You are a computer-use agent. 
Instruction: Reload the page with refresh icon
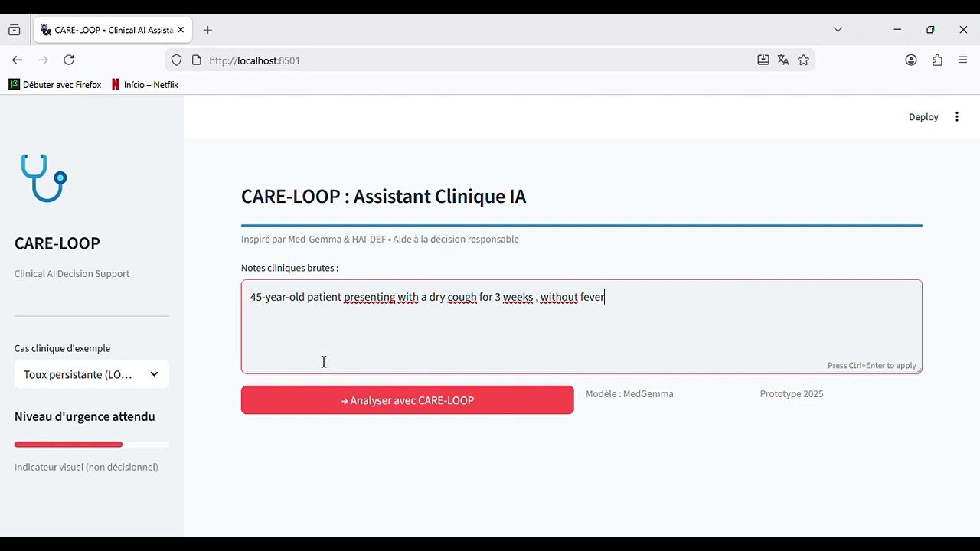70,60
